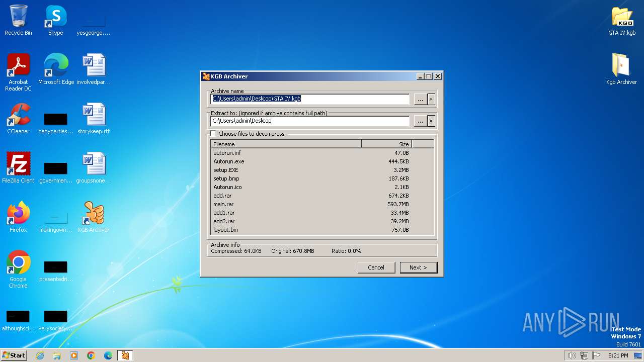Expand the Extract to history arrow
This screenshot has width=644, height=362.
coord(431,121)
